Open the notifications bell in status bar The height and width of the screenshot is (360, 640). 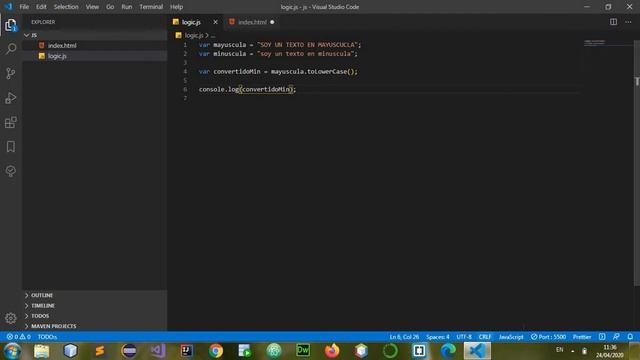click(x=630, y=337)
